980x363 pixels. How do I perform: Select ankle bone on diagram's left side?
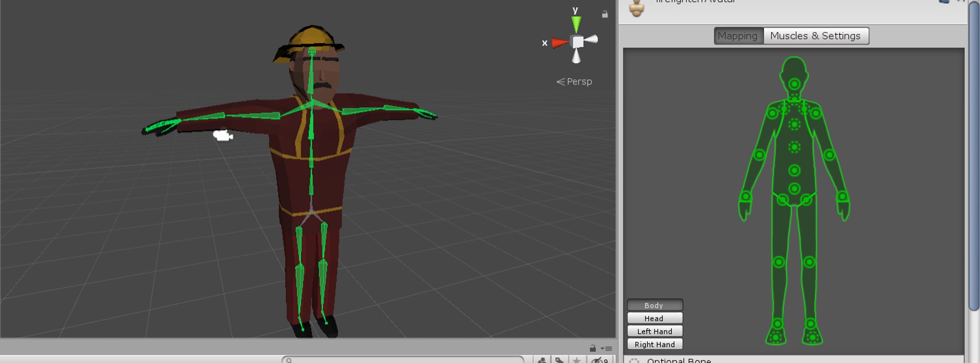pos(777,324)
